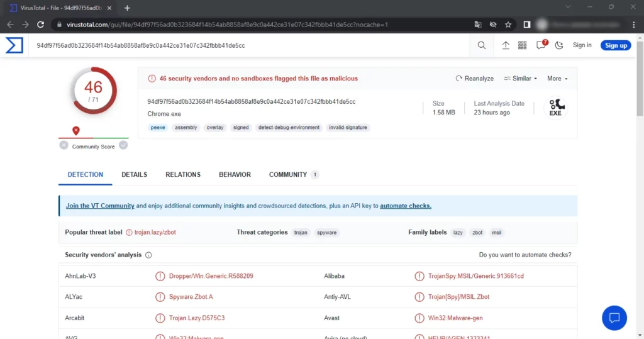Click the Join the VT Community link
The width and height of the screenshot is (644, 339).
click(100, 206)
